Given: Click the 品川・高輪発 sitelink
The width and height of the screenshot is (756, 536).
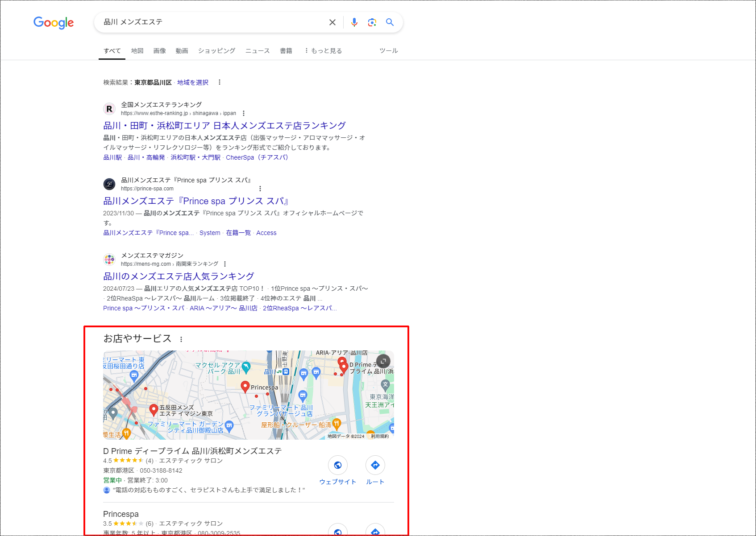Looking at the screenshot, I should (146, 157).
